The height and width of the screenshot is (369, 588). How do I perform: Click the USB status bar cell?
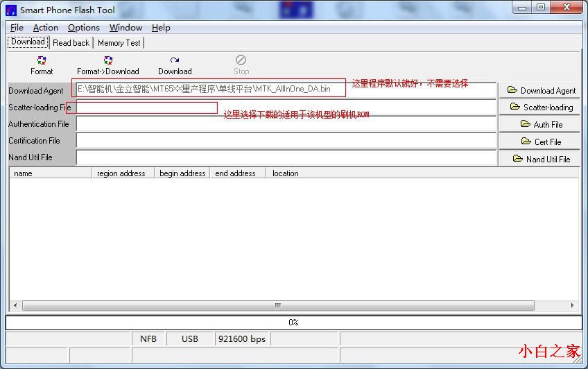190,339
